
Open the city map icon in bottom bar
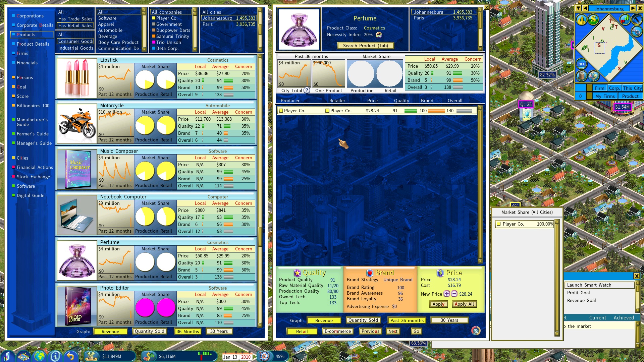[x=23, y=356]
